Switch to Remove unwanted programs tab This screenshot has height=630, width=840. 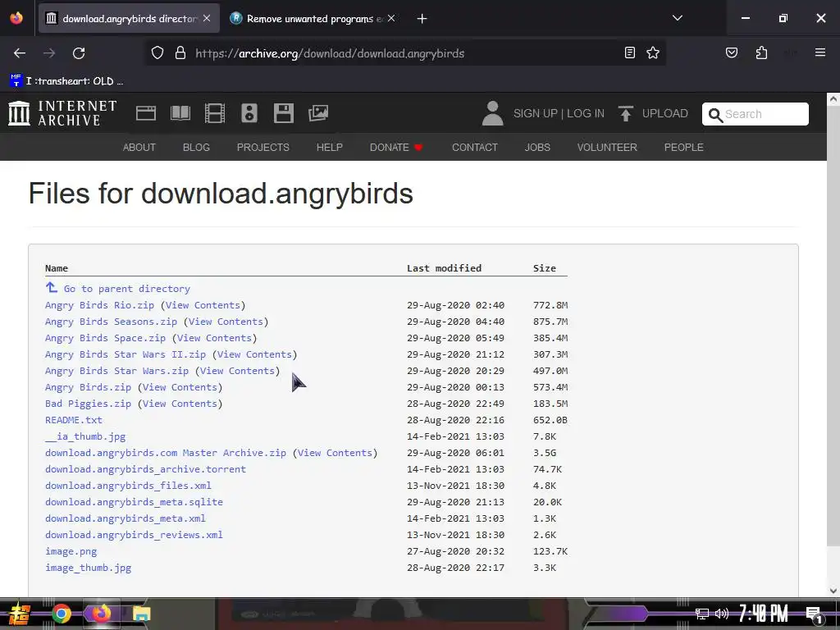pyautogui.click(x=313, y=18)
